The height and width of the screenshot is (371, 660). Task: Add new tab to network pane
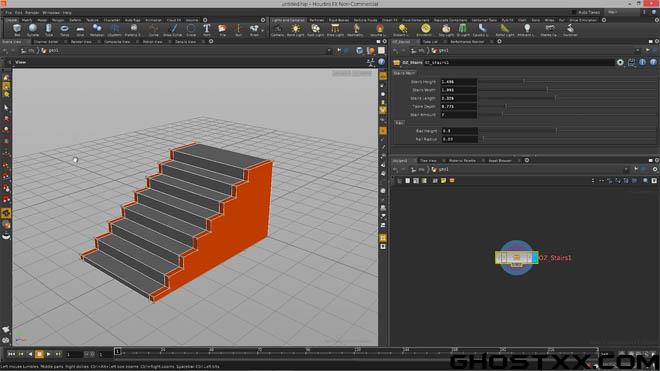(527, 160)
